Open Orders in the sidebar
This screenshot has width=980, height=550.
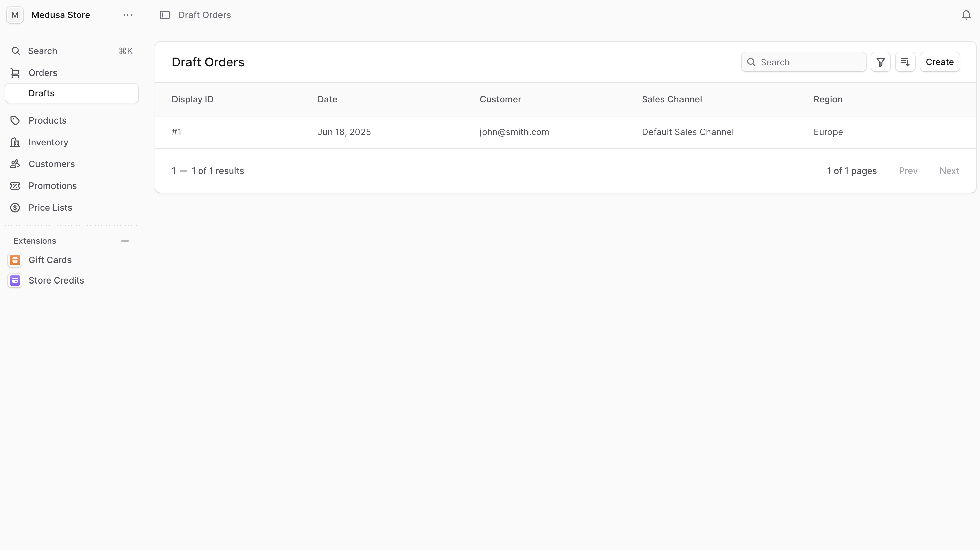pyautogui.click(x=43, y=72)
